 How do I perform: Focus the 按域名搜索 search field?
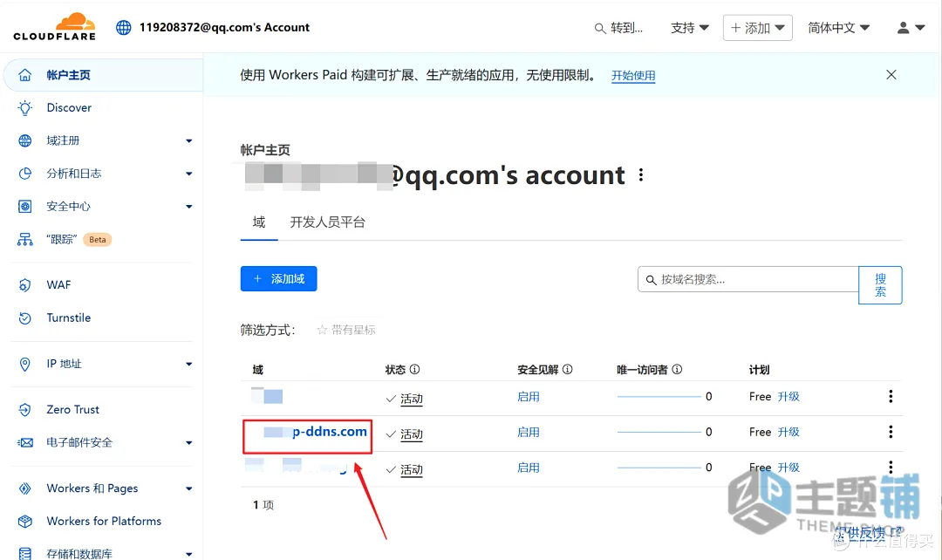[748, 279]
